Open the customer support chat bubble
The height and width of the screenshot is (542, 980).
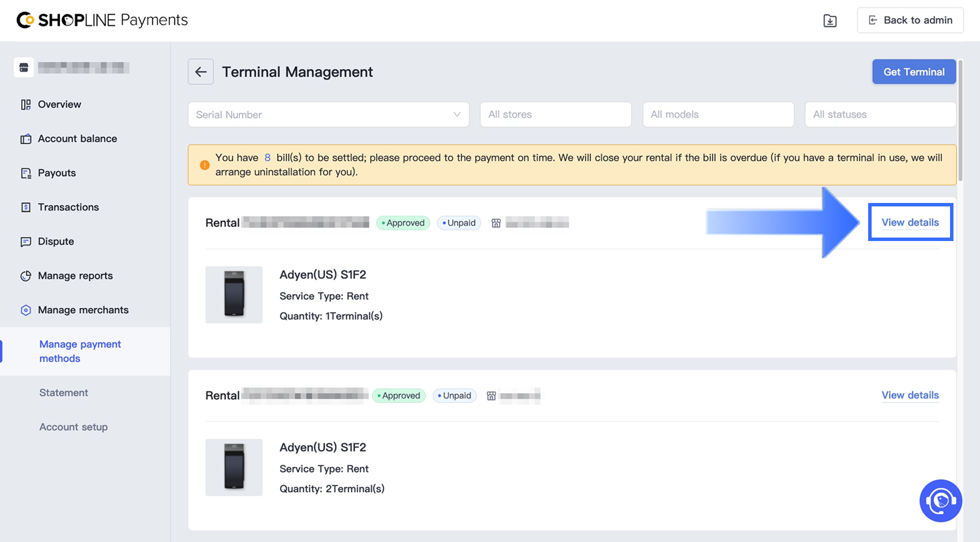click(940, 500)
